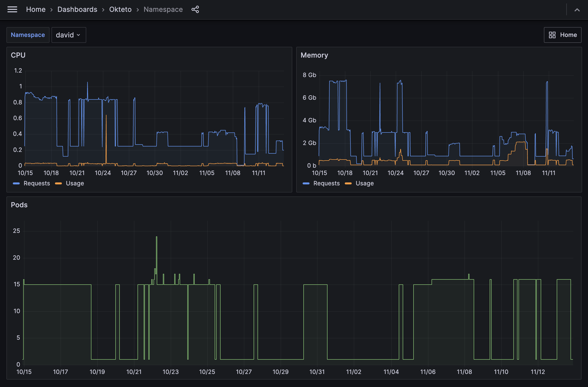Navigate to Home in the breadcrumb
Image resolution: width=588 pixels, height=387 pixels.
[35, 9]
